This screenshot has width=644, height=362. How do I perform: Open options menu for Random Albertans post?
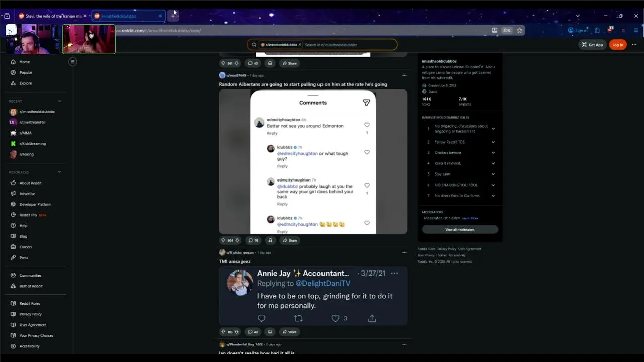point(404,75)
